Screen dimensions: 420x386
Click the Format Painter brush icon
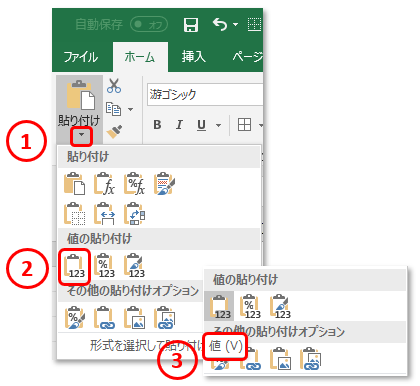(x=114, y=131)
